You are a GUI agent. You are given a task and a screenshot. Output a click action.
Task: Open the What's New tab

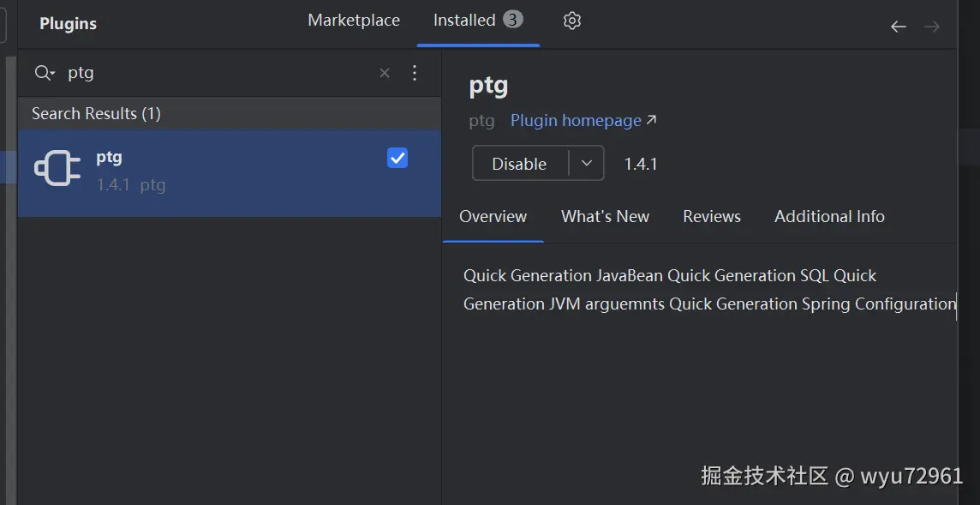point(605,217)
